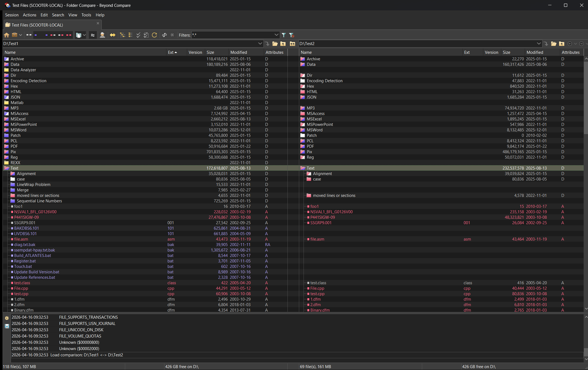Open log settings gear icon
The image size is (588, 370).
[x=7, y=318]
